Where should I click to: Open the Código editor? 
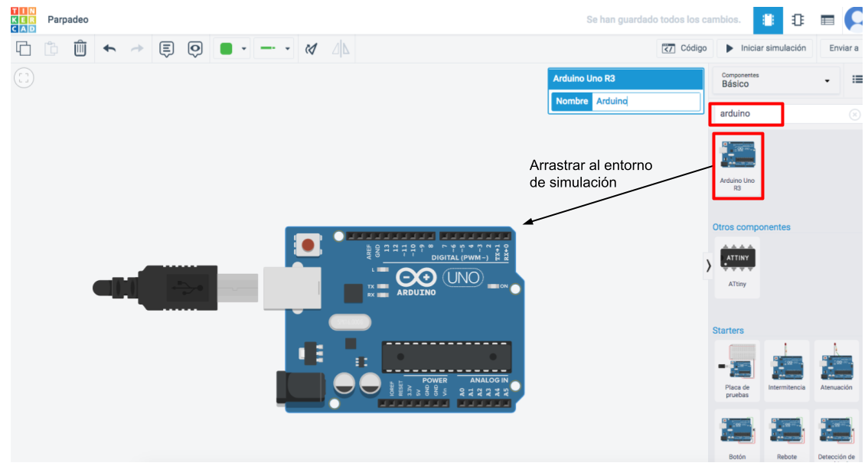(x=685, y=48)
